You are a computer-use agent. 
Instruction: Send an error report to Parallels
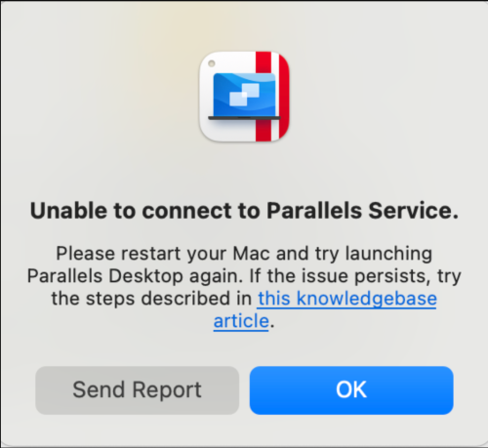138,390
